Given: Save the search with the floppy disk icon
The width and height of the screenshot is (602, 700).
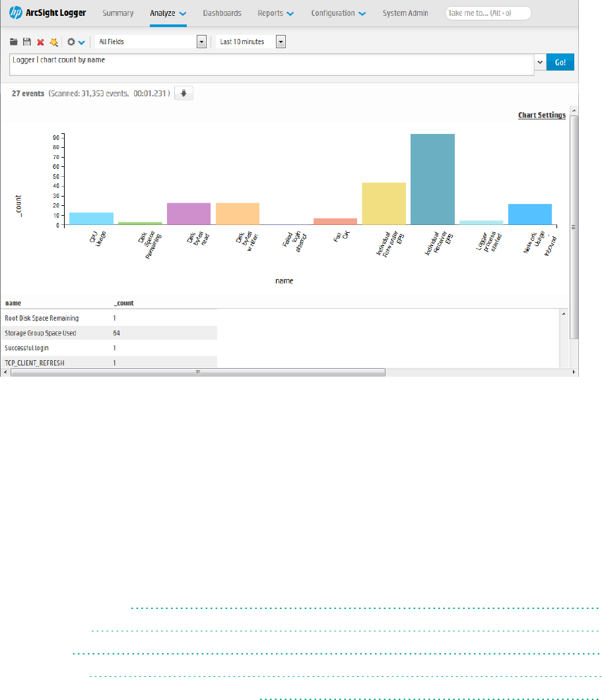Looking at the screenshot, I should (x=27, y=42).
